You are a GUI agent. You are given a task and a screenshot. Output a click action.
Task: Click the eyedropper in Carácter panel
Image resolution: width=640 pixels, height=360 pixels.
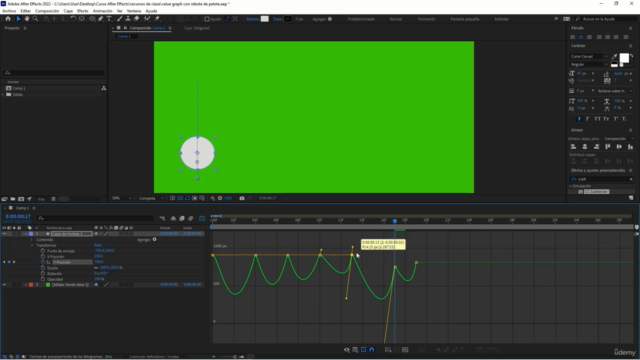pyautogui.click(x=614, y=57)
